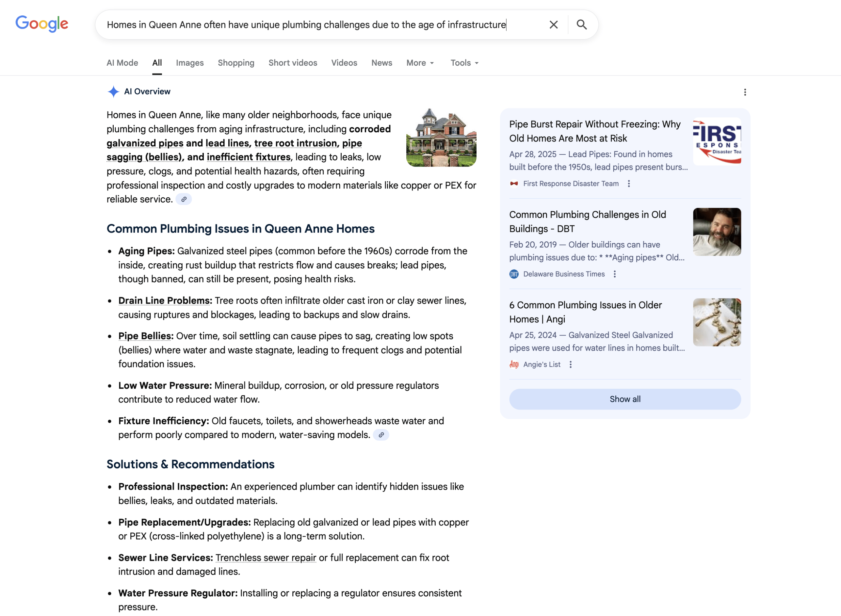
Task: Click the AI Overview sparkle icon
Action: 113,92
